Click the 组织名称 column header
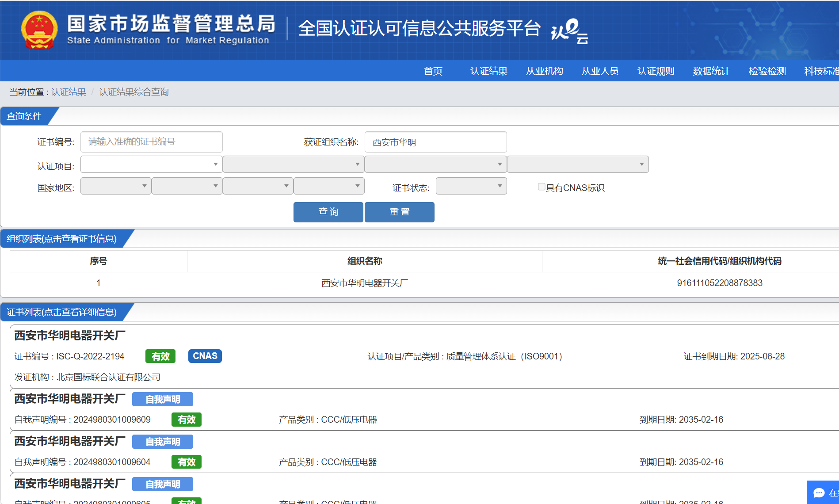This screenshot has width=839, height=504. (x=365, y=261)
